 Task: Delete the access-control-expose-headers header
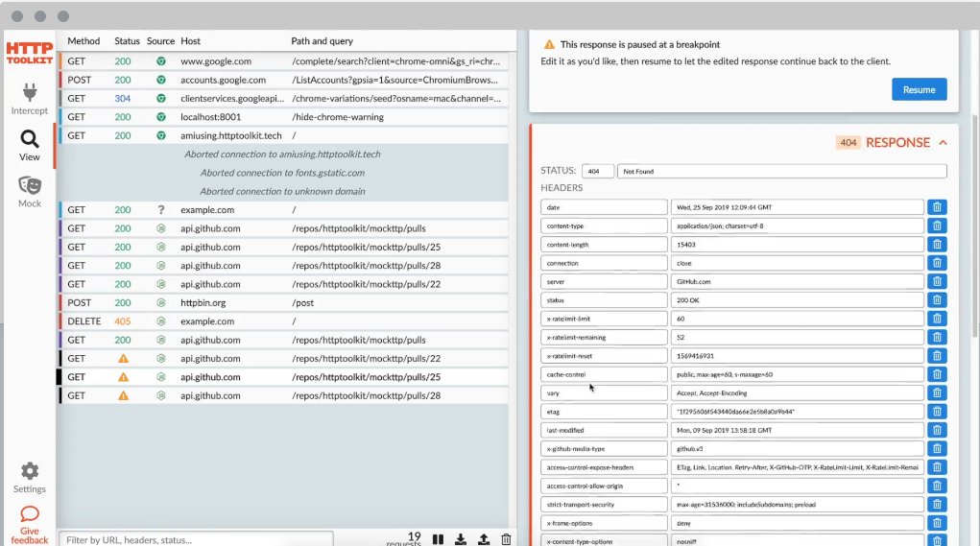tap(937, 467)
